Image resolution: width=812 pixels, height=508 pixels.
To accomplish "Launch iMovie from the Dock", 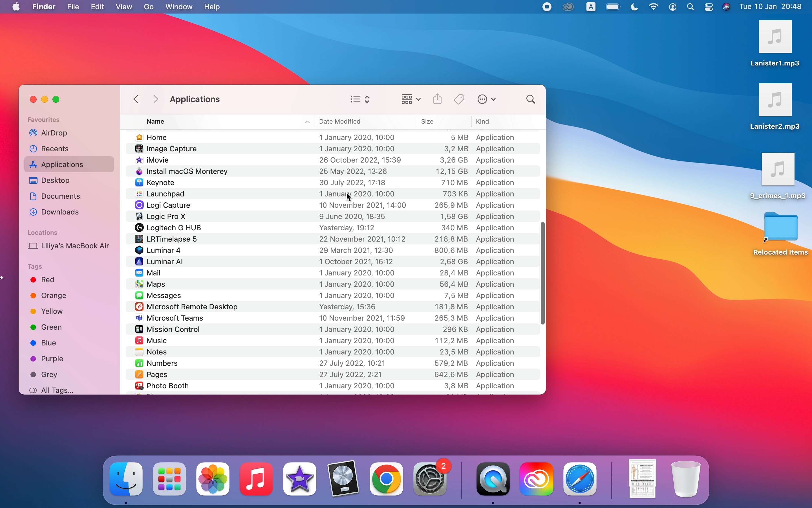I will coord(300,479).
